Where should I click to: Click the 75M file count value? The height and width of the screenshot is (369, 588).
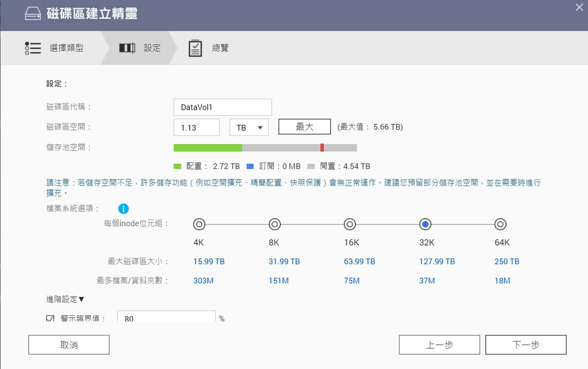click(352, 280)
